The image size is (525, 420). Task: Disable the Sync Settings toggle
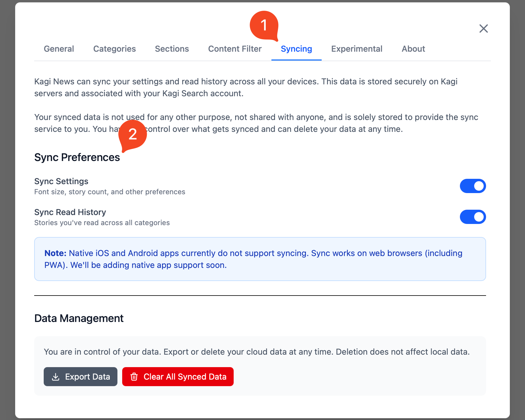(x=473, y=186)
